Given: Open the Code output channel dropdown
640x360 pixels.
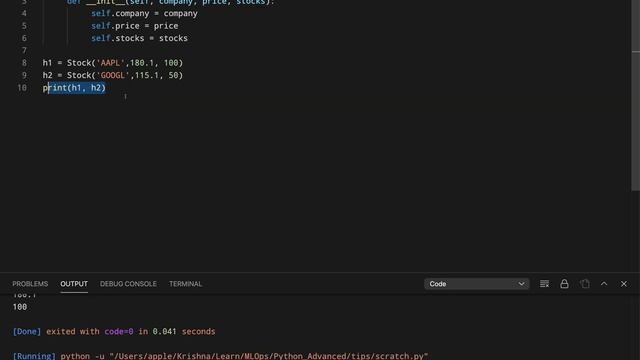Looking at the screenshot, I should (476, 284).
